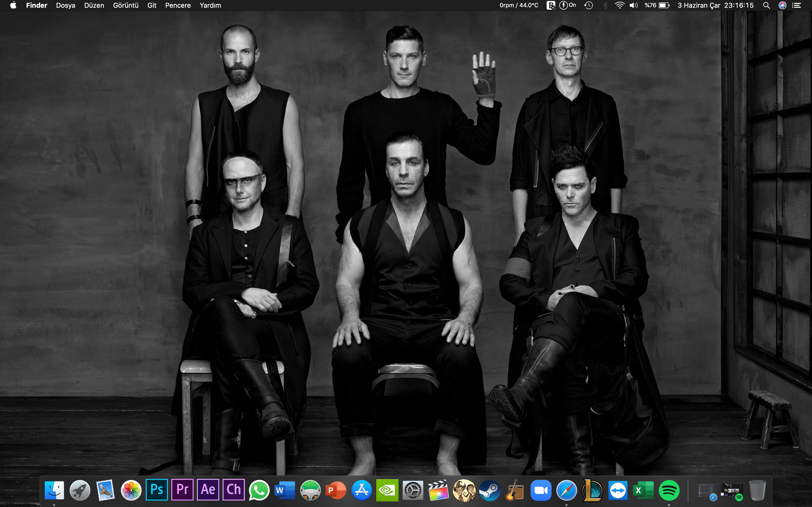The width and height of the screenshot is (812, 507).
Task: Open Spotify from the dock
Action: click(669, 490)
